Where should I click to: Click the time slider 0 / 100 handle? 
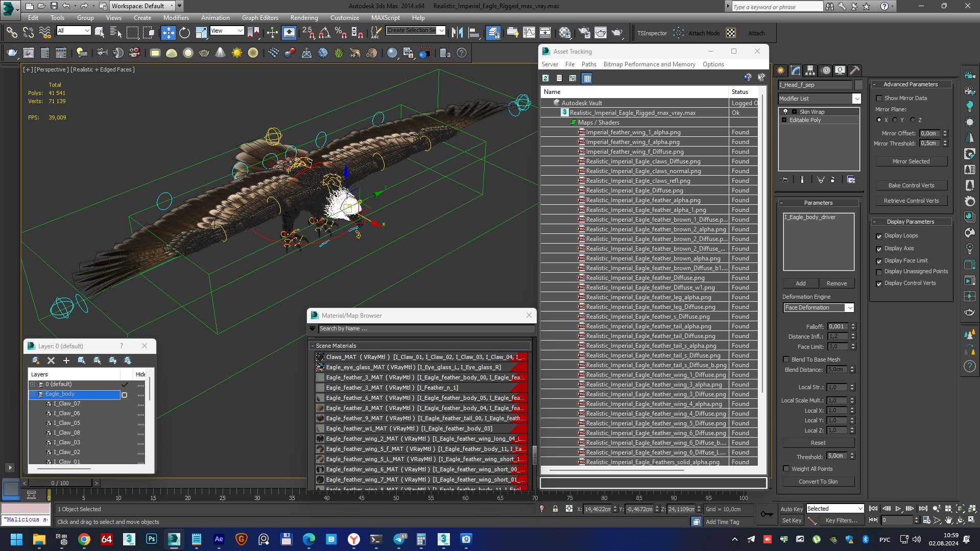pyautogui.click(x=60, y=483)
